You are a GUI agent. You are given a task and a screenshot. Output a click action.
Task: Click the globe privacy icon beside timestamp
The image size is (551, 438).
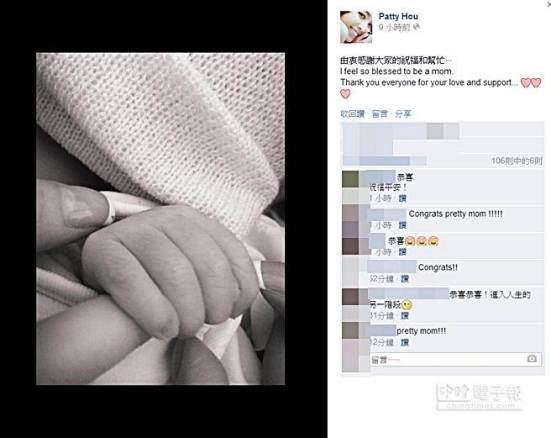point(416,27)
